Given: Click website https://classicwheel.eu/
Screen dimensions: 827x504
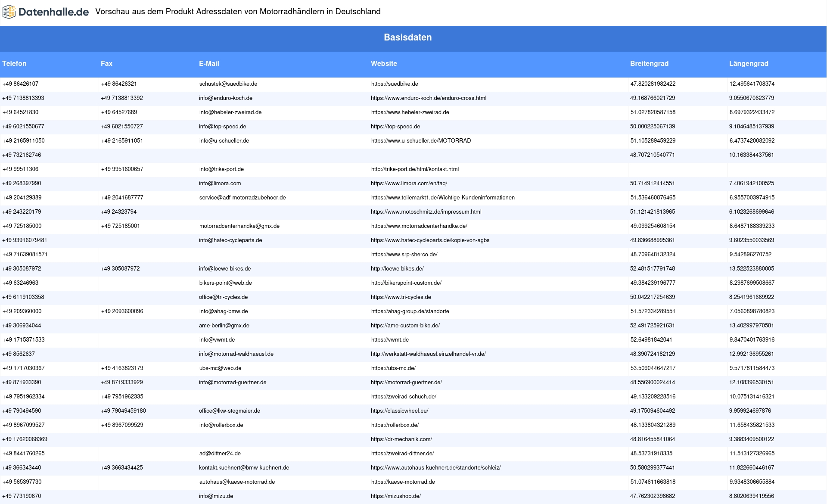Looking at the screenshot, I should [399, 411].
